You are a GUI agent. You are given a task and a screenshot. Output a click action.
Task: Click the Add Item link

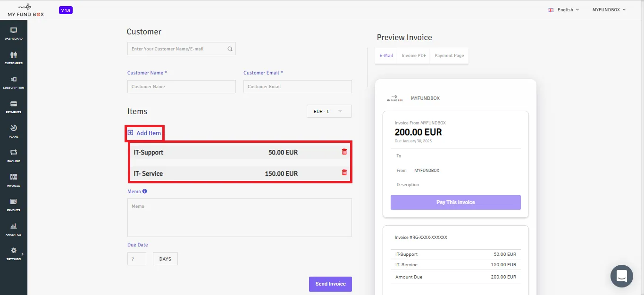tap(144, 133)
